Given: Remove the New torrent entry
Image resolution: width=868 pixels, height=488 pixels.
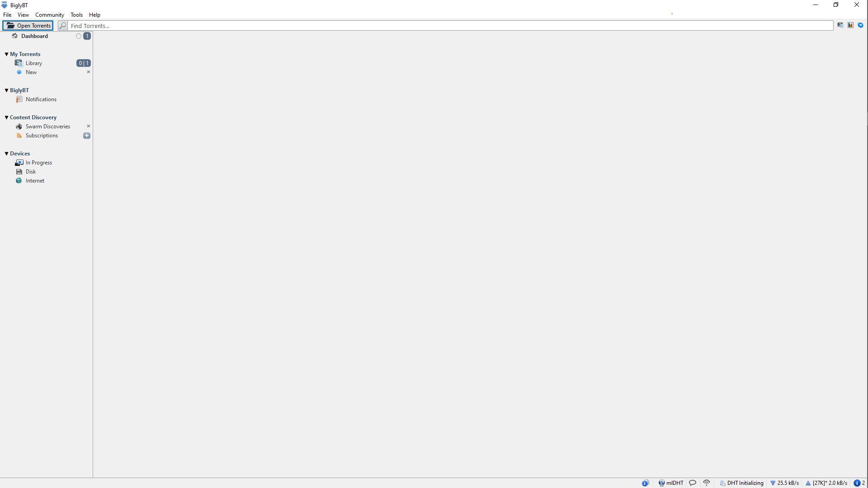Looking at the screenshot, I should 88,71.
